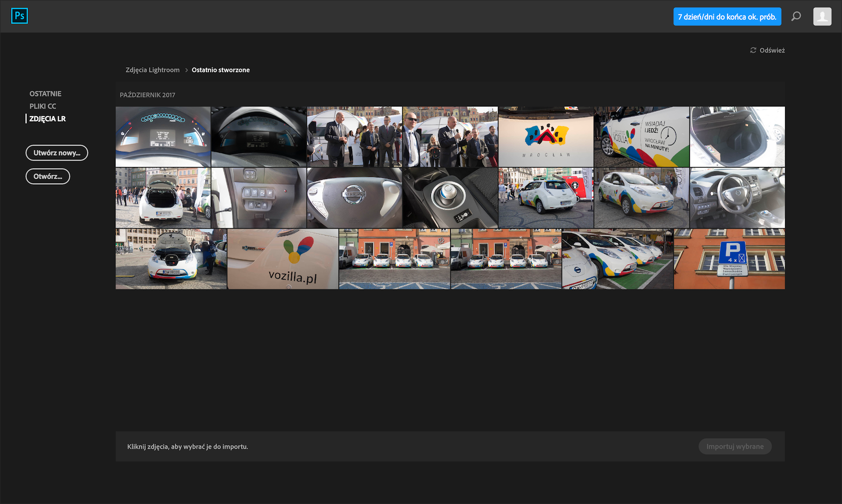Select the photo of car beside red flag
Screen dimensions: 842x504
tap(546, 198)
